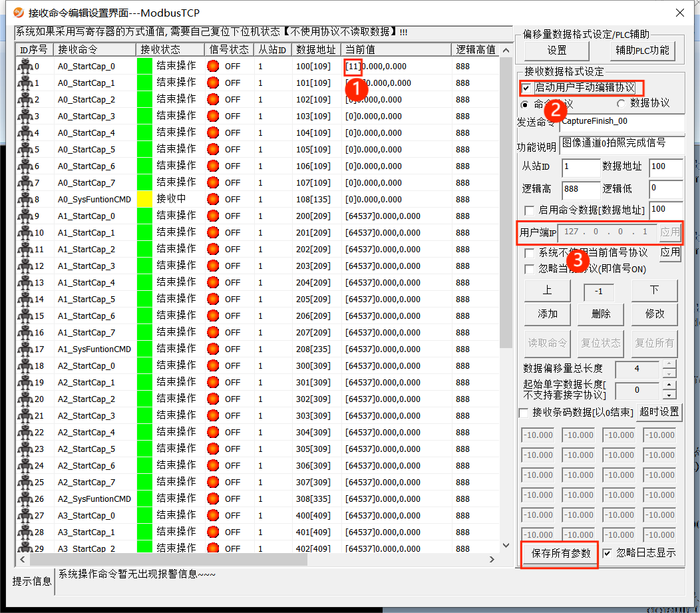Select the 数据协议 radio button
The width and height of the screenshot is (700, 613).
(621, 104)
